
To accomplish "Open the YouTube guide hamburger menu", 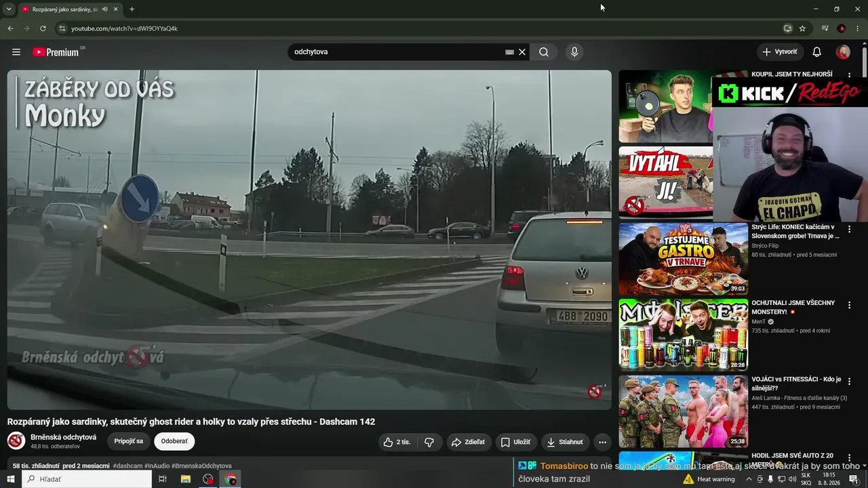I will pos(16,52).
